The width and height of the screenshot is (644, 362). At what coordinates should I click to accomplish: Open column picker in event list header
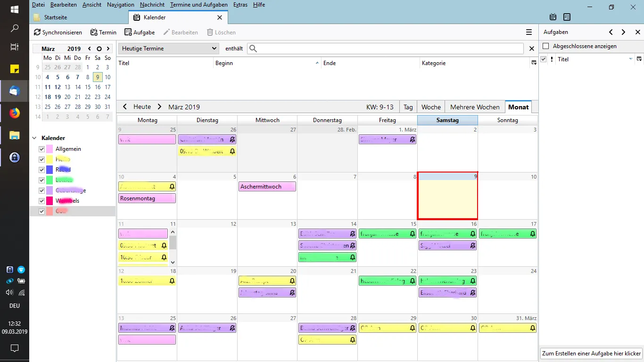[x=534, y=63]
